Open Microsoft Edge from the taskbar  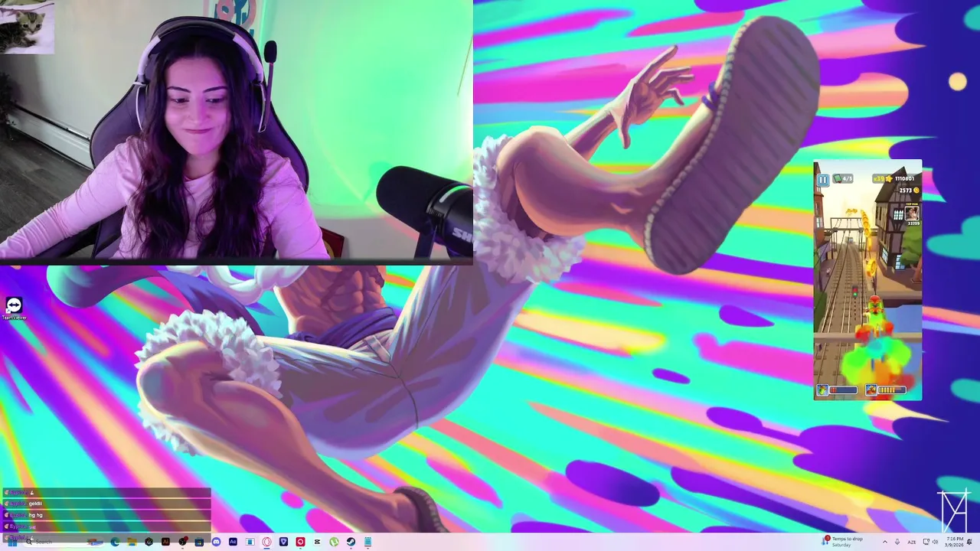[x=115, y=542]
